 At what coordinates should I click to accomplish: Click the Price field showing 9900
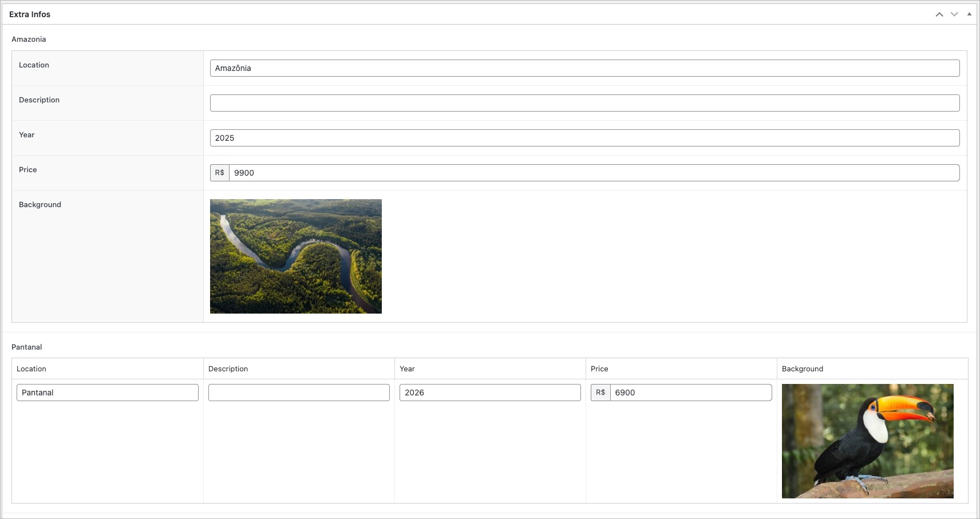pyautogui.click(x=593, y=173)
